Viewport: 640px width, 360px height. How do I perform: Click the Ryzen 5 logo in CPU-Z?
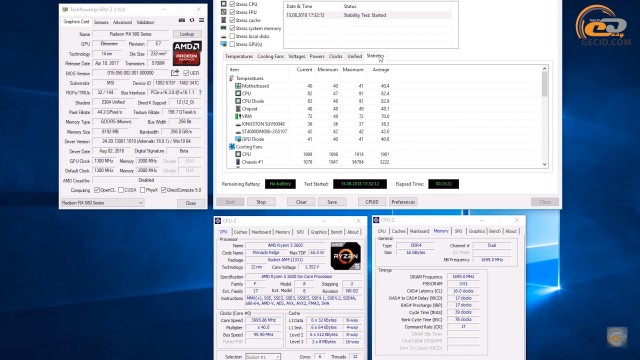point(346,256)
